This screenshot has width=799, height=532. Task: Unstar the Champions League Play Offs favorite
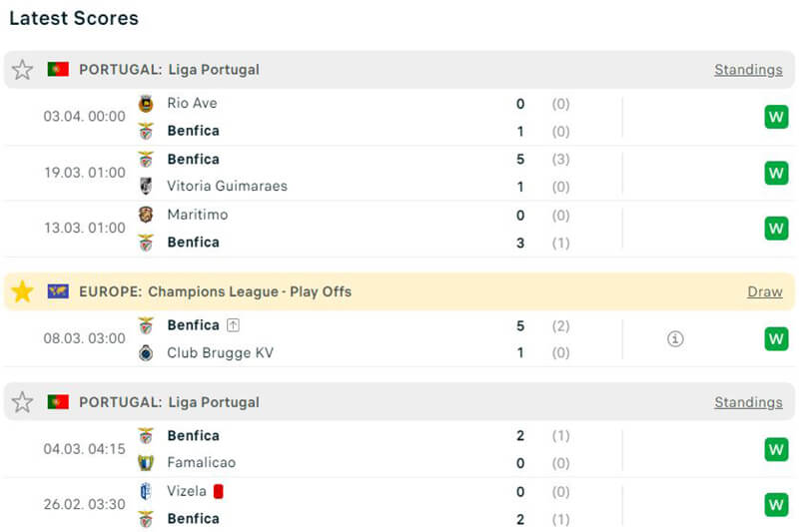(22, 291)
